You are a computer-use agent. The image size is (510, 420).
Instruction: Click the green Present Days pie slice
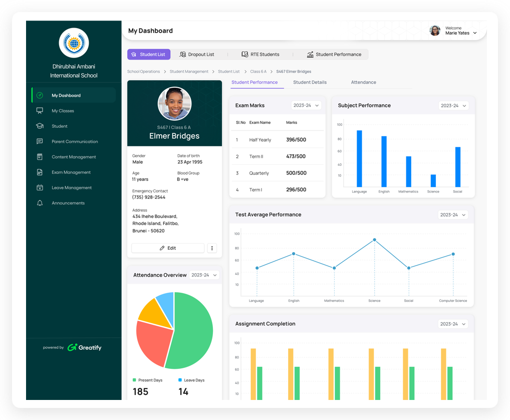pyautogui.click(x=193, y=331)
